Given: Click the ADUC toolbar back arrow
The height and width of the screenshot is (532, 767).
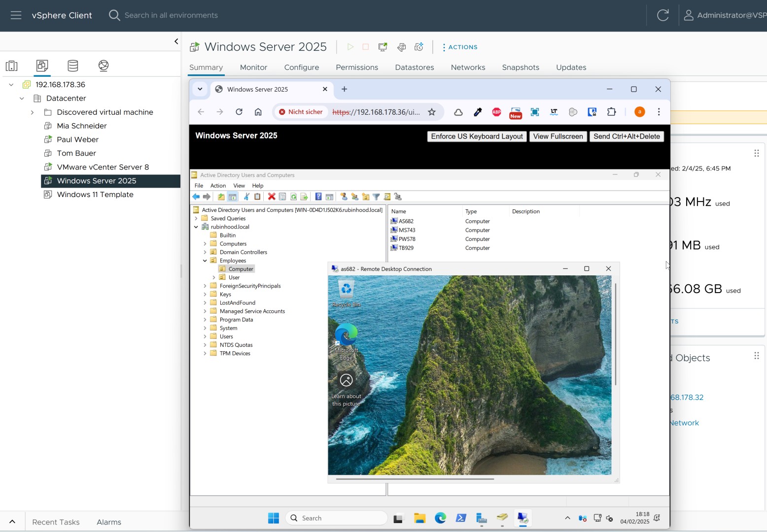Looking at the screenshot, I should coord(196,197).
